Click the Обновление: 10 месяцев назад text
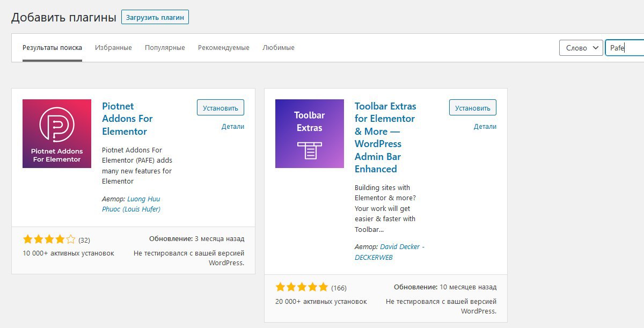 (445, 287)
